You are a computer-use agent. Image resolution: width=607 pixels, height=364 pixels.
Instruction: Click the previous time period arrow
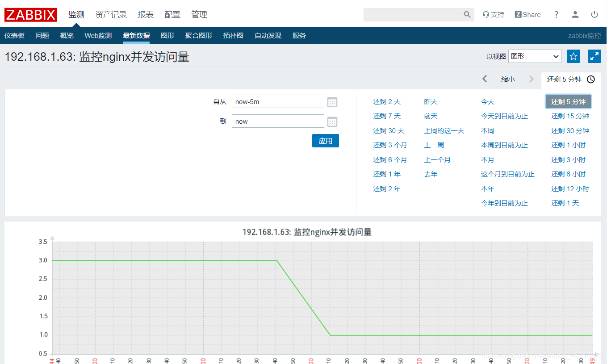coord(485,79)
